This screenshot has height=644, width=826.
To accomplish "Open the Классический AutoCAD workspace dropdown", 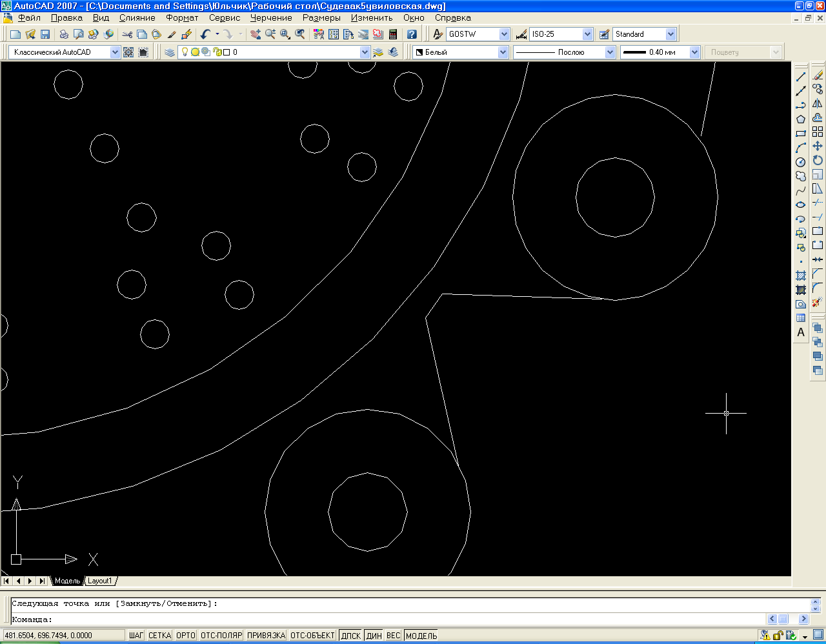I will pos(115,52).
